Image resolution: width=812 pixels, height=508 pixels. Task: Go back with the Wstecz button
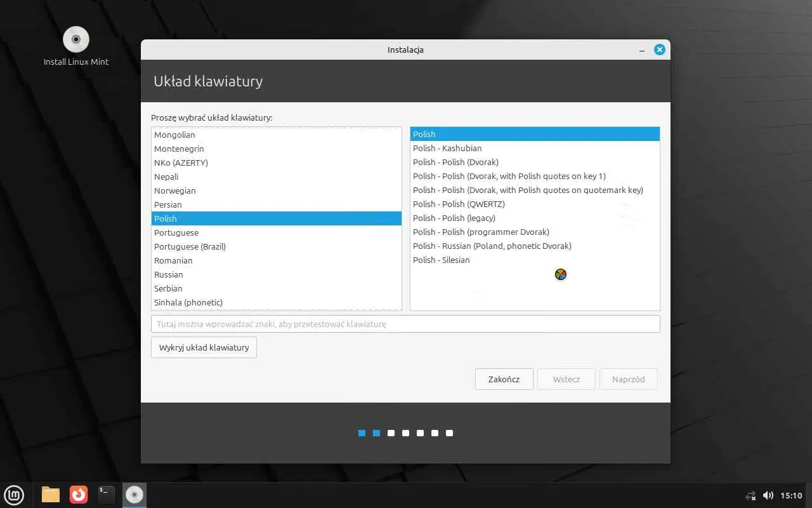coord(566,379)
